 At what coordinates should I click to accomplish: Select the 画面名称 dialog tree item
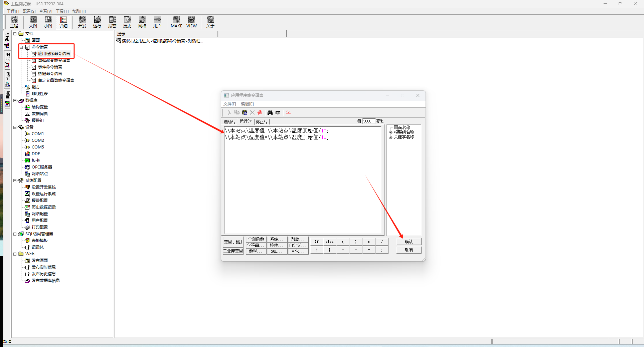click(x=402, y=128)
